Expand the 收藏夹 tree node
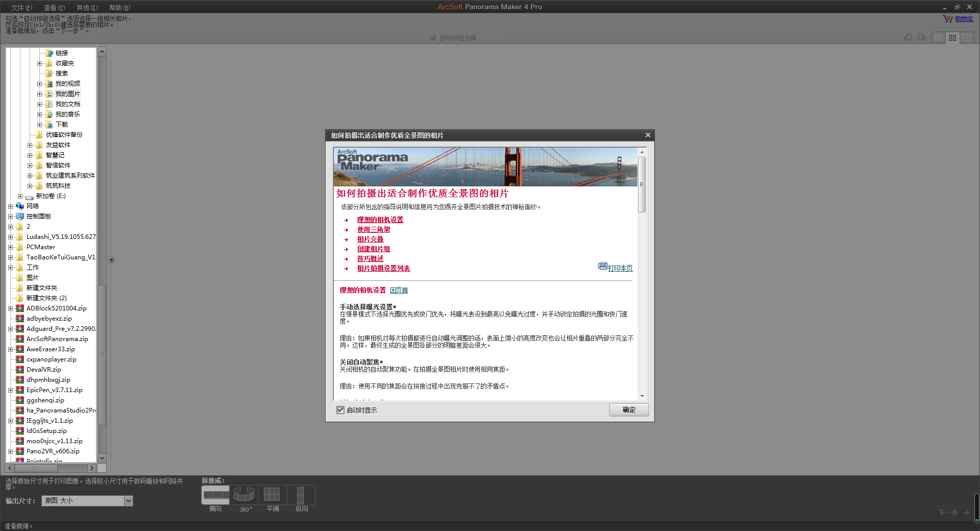 pyautogui.click(x=39, y=63)
